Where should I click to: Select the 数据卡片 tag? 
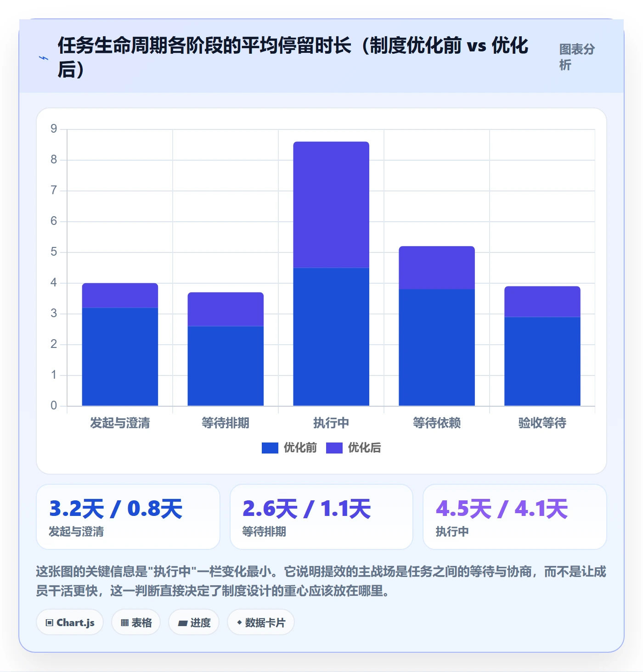tap(261, 622)
